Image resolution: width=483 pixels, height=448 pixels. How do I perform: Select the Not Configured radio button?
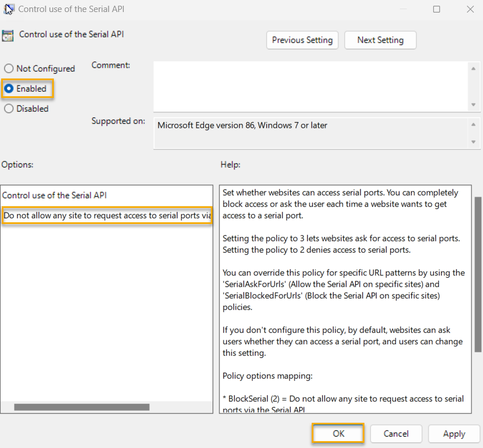point(9,68)
